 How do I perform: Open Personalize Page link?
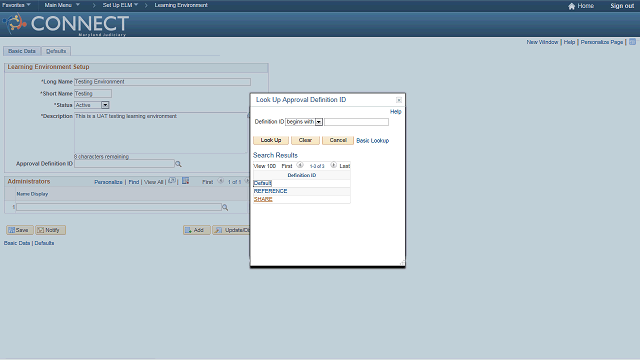[x=602, y=42]
